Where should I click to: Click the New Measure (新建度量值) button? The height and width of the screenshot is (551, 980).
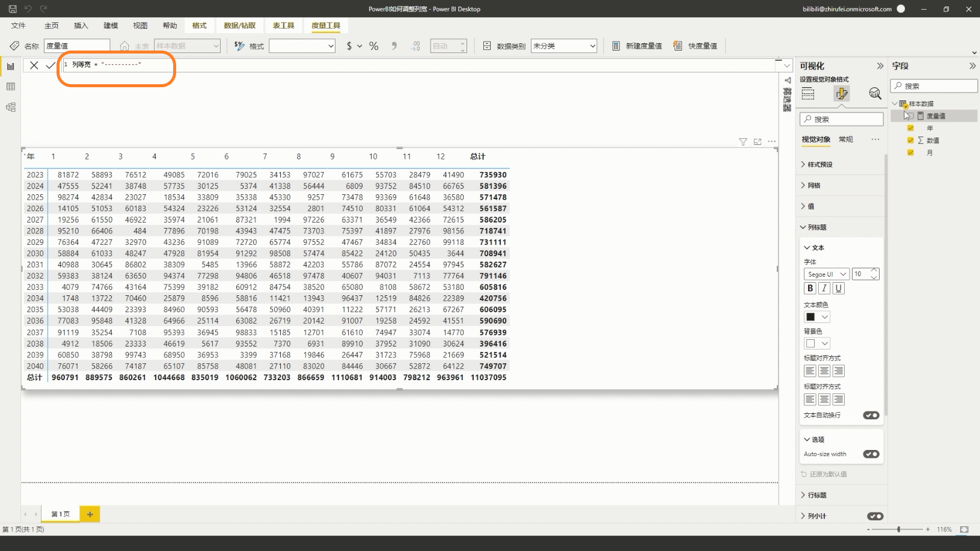pos(637,46)
